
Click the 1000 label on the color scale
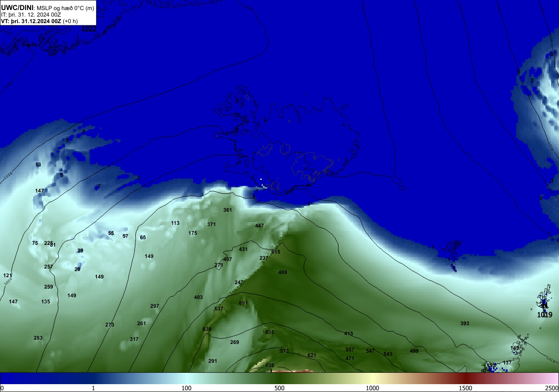[x=373, y=388]
